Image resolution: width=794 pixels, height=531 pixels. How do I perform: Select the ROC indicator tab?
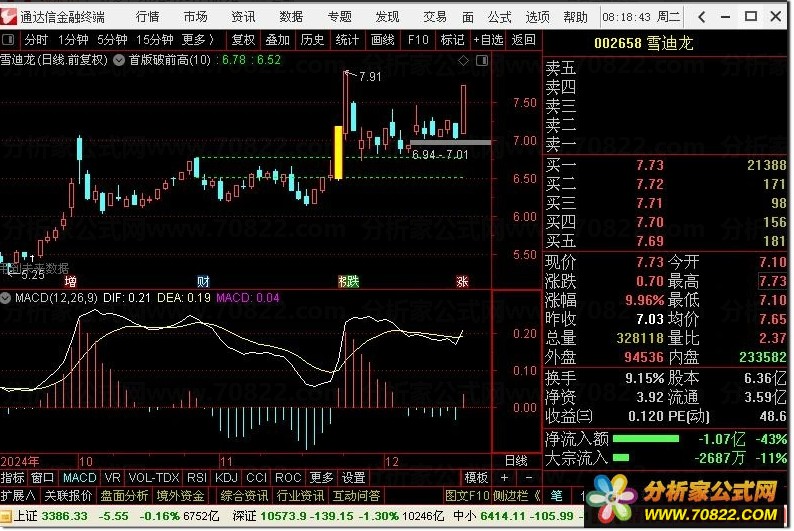288,478
